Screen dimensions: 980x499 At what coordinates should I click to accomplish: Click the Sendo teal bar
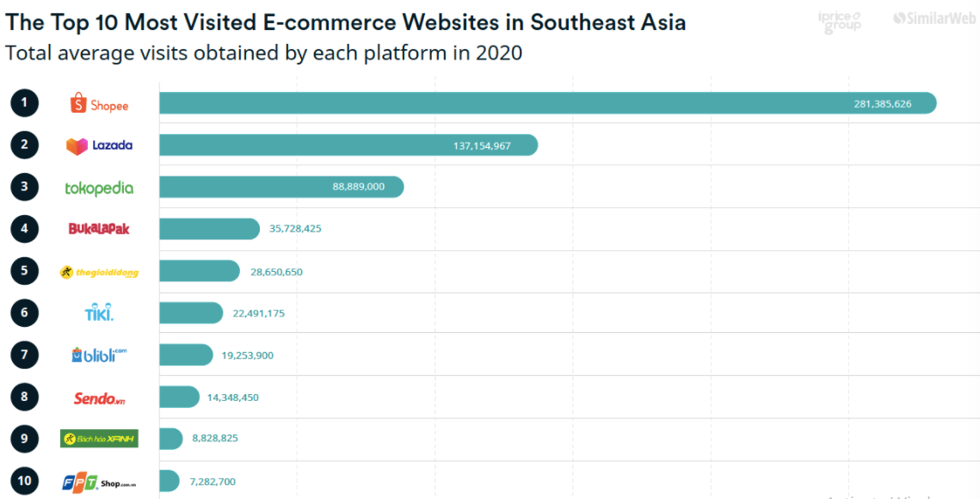(x=179, y=397)
